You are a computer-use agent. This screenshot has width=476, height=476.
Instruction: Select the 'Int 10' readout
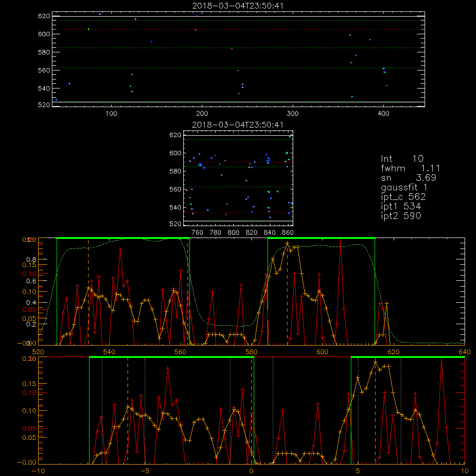pyautogui.click(x=402, y=159)
